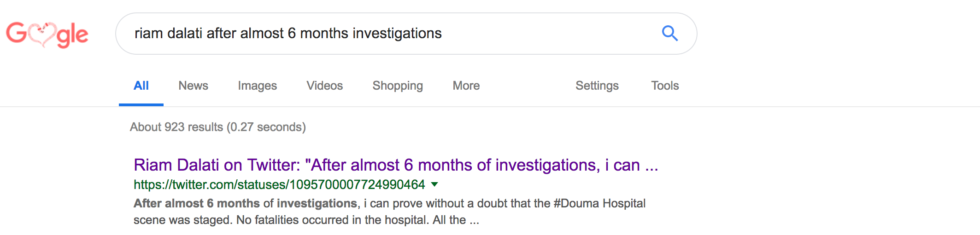Click the green twitter.com statuses URL
Screen dimensions: 980x235
click(x=279, y=184)
